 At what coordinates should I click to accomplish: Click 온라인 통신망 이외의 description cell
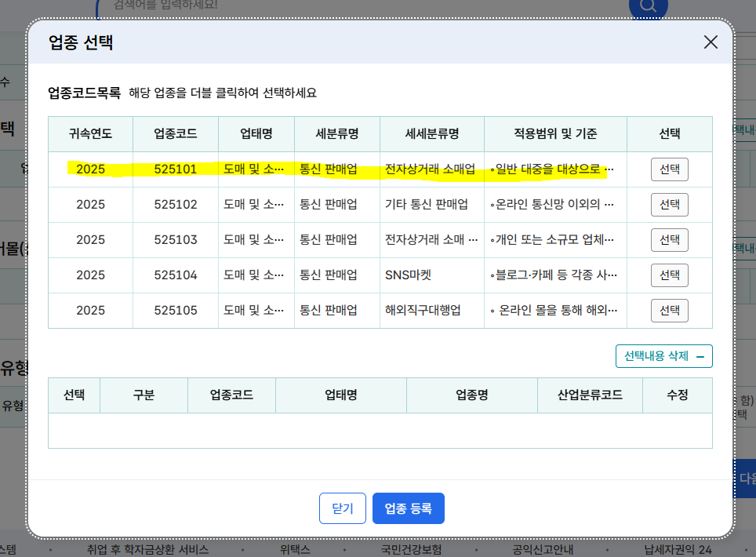tap(555, 205)
